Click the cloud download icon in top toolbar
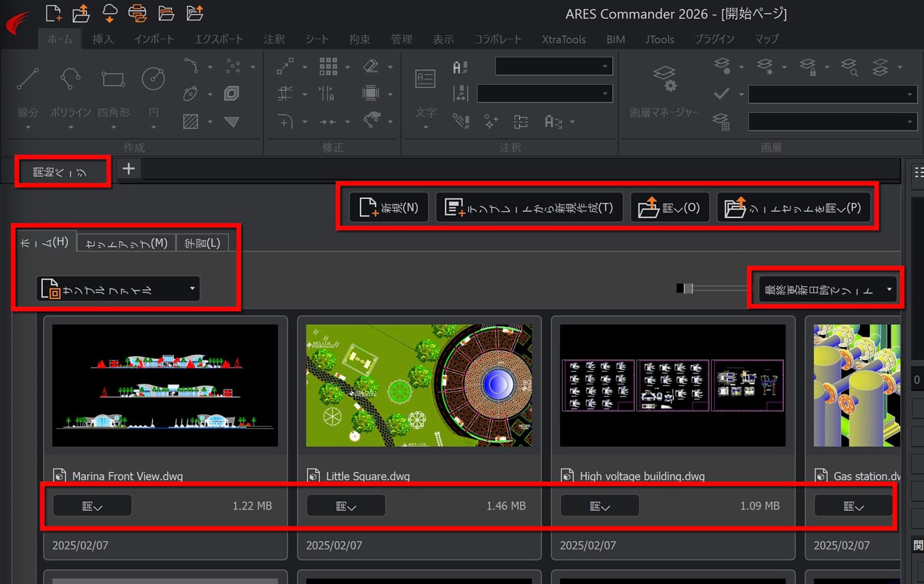The width and height of the screenshot is (924, 584). click(x=110, y=13)
